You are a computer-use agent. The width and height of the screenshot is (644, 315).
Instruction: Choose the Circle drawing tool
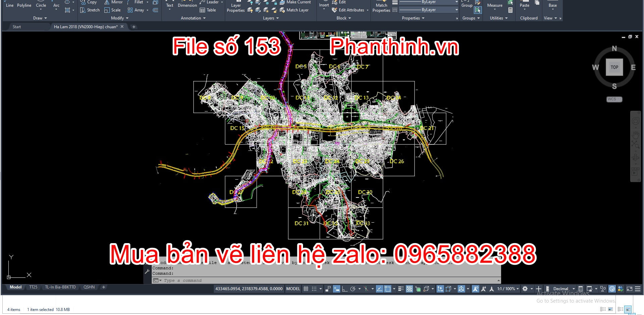[41, 4]
